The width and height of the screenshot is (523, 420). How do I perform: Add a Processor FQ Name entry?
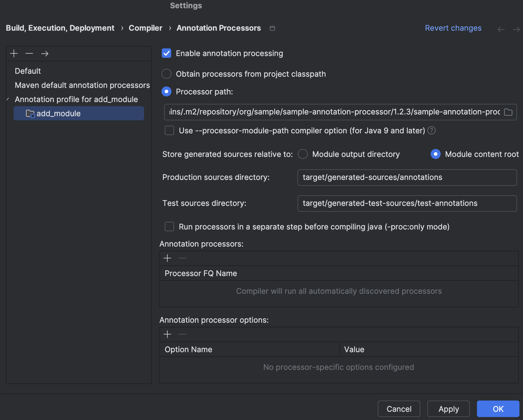[x=167, y=258]
